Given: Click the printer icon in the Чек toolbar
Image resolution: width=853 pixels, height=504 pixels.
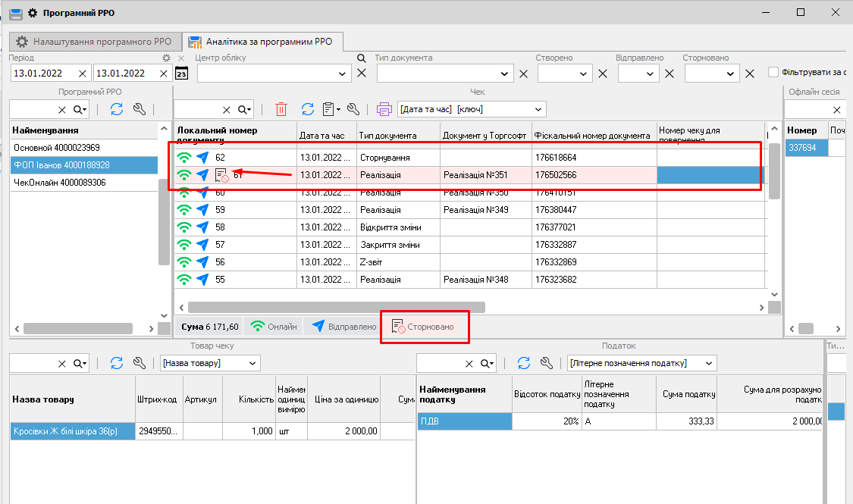Looking at the screenshot, I should point(384,109).
